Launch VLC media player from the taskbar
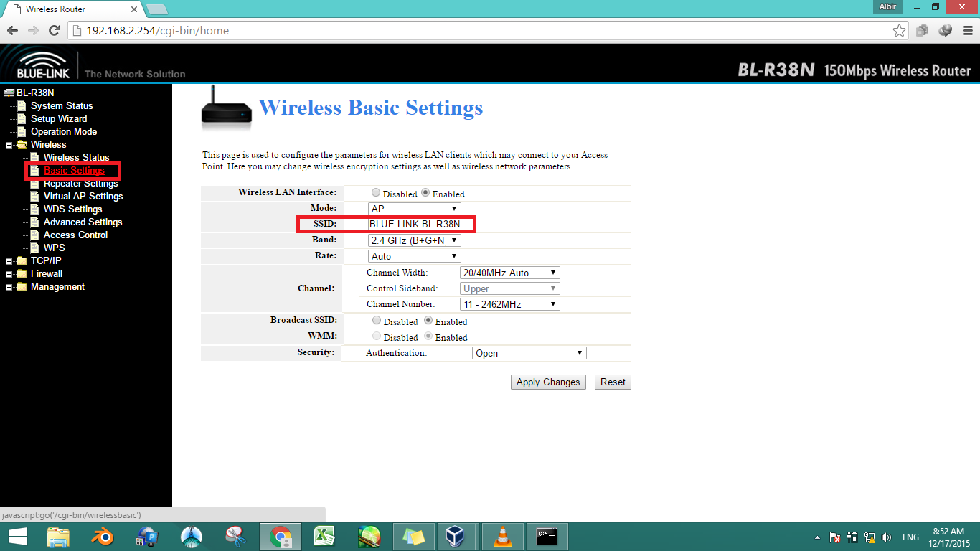980x551 pixels. (502, 536)
